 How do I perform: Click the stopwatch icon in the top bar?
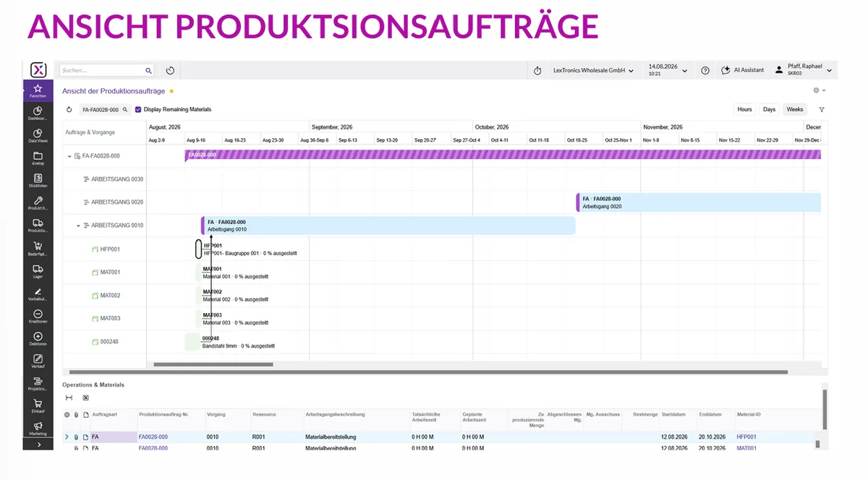click(x=537, y=71)
